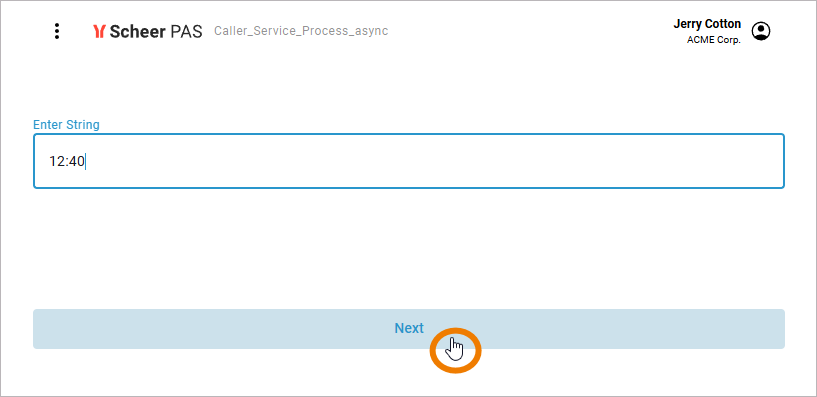817x397 pixels.
Task: Click the word PAS in header
Action: click(x=186, y=31)
